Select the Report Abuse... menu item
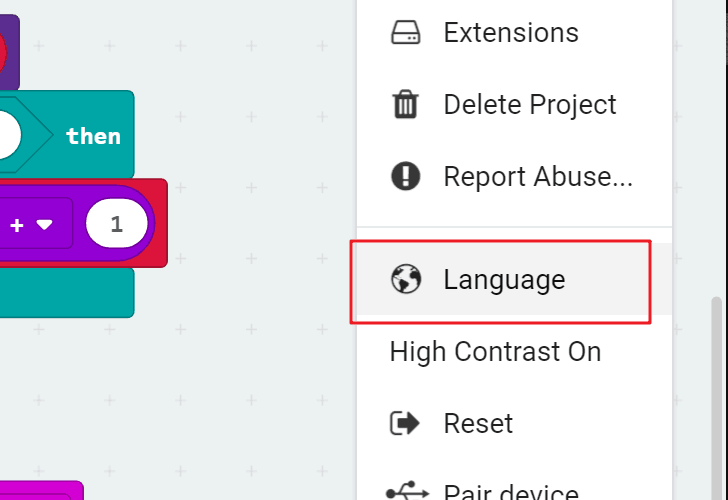 pos(538,177)
